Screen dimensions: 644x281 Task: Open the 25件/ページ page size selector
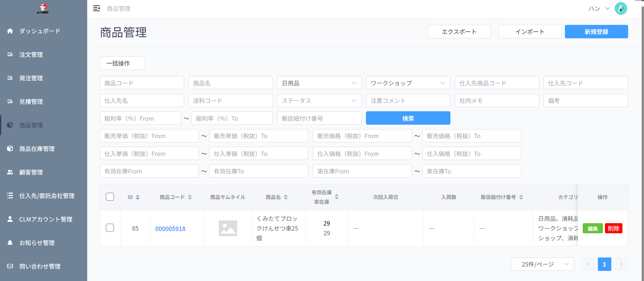[542, 264]
